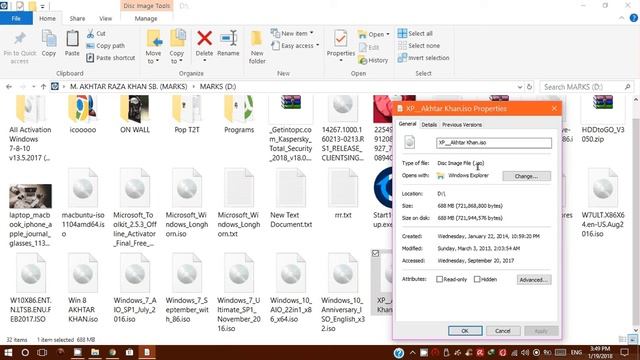
Task: Open the recent locations dropdown arrow
Action: pyautogui.click(x=33, y=87)
